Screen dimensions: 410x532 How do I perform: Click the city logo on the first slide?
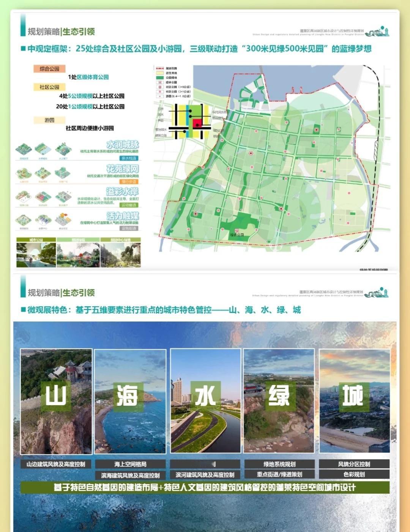click(377, 31)
